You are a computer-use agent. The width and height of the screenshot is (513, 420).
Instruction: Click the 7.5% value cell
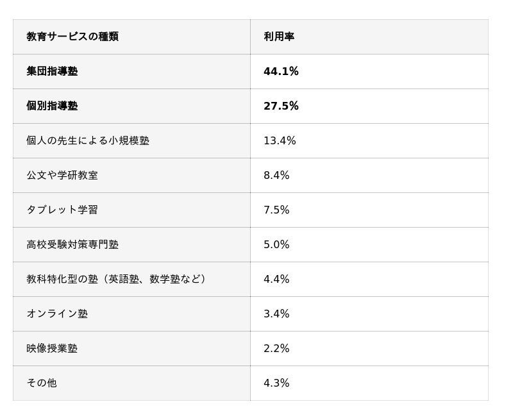click(276, 210)
